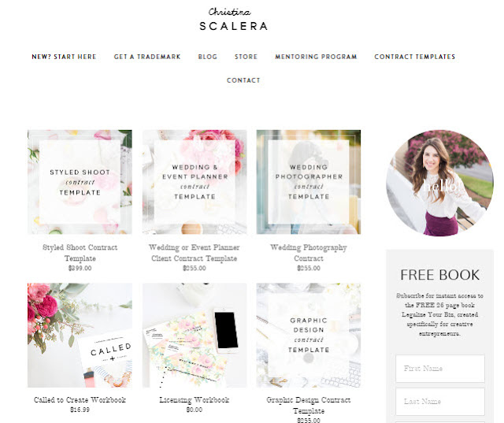Go to Get a Trademark page
Viewport: 504px width, 423px height.
pyautogui.click(x=147, y=57)
